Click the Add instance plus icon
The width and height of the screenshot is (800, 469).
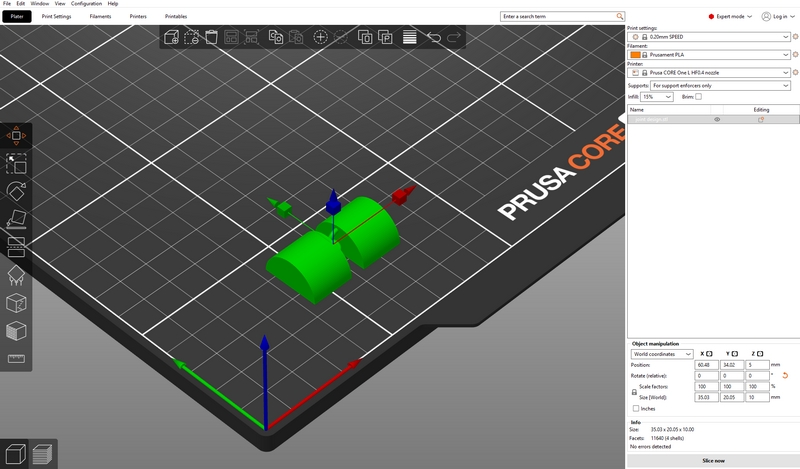tap(320, 37)
